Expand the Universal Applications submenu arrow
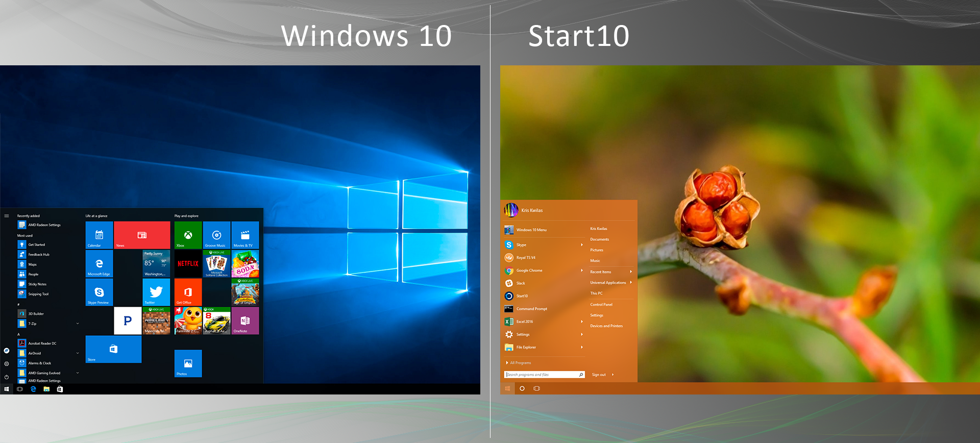The image size is (980, 443). (631, 282)
